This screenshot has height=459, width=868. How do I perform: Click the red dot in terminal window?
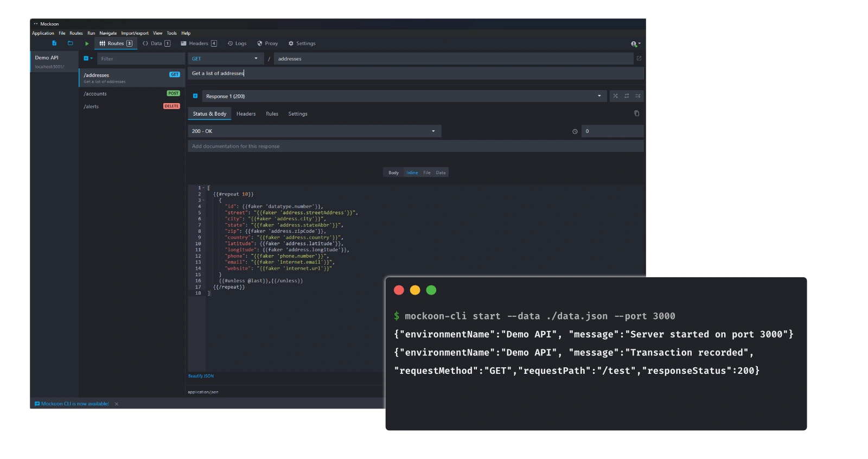pos(399,290)
